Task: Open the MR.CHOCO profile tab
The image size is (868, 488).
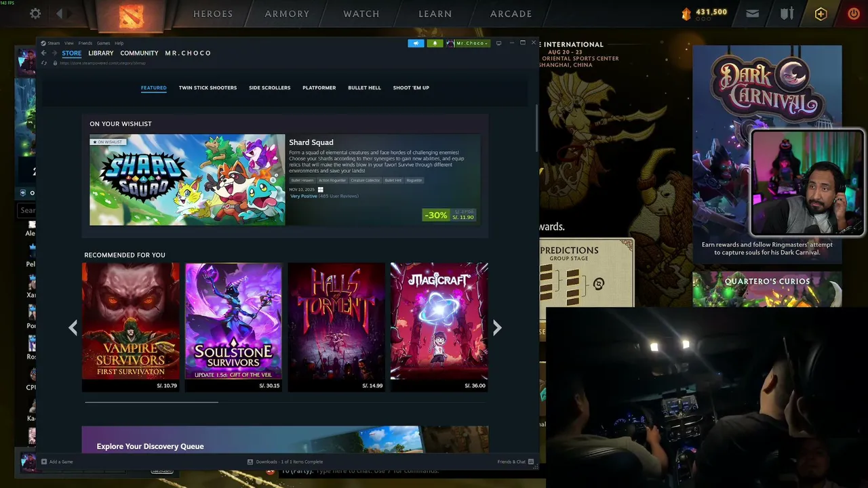Action: (188, 53)
